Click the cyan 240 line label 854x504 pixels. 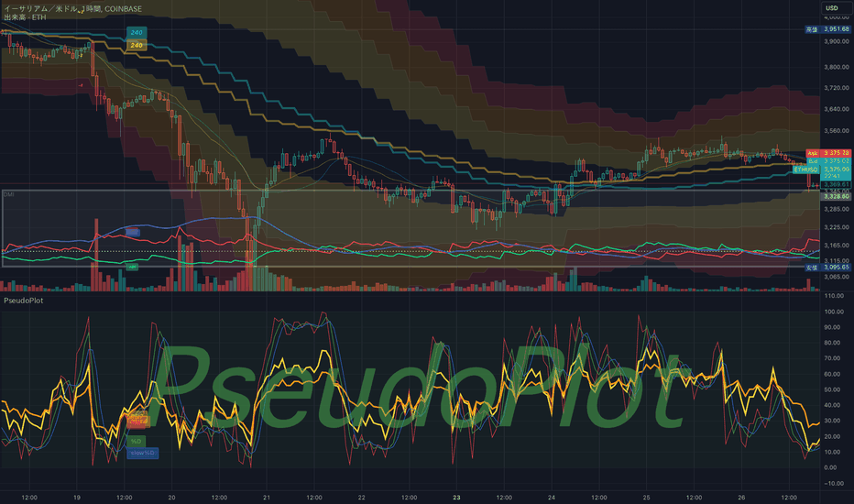click(x=137, y=33)
